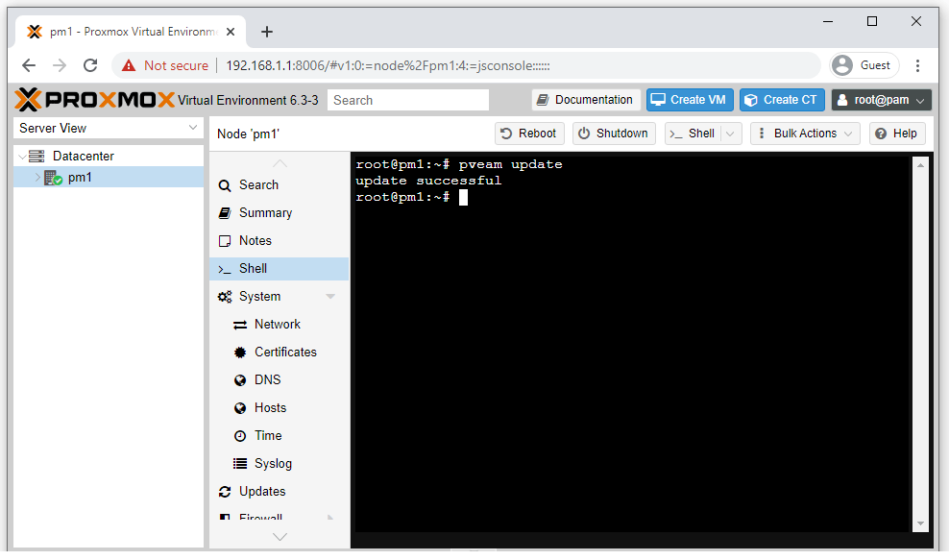This screenshot has width=949, height=560.
Task: Open the DNS settings
Action: click(279, 380)
